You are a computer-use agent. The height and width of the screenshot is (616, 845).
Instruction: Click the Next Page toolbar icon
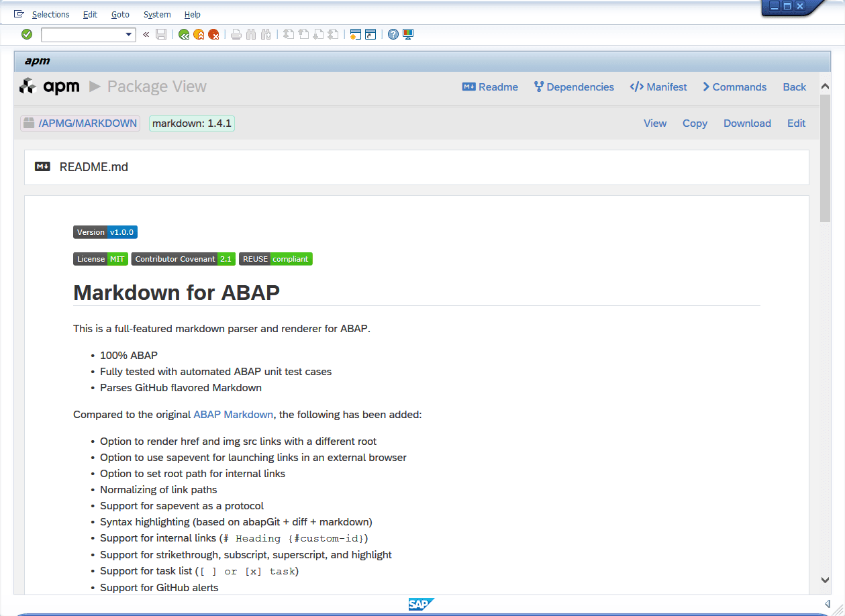click(318, 34)
